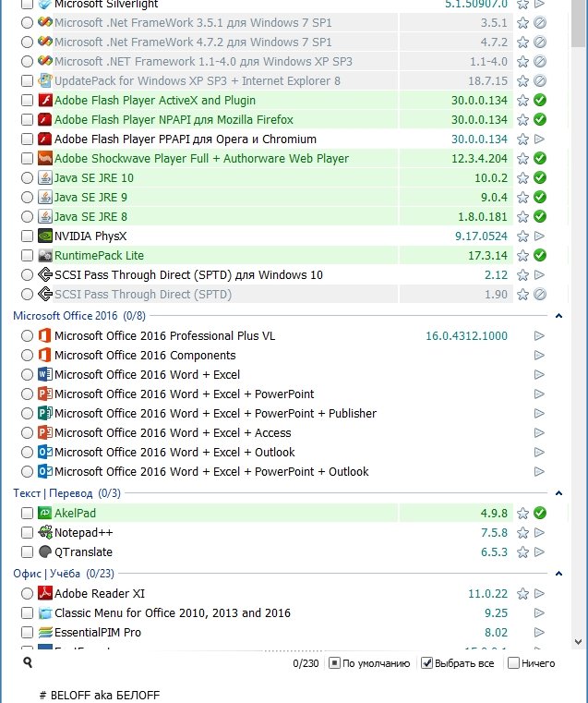
Task: Click the AkelPad entry name
Action: 75,513
